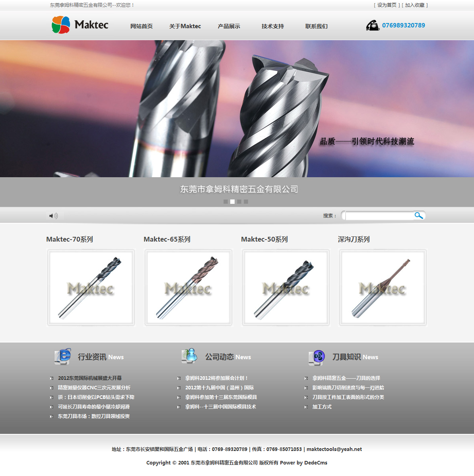Click the Maktec-65系列 heading

(x=167, y=239)
